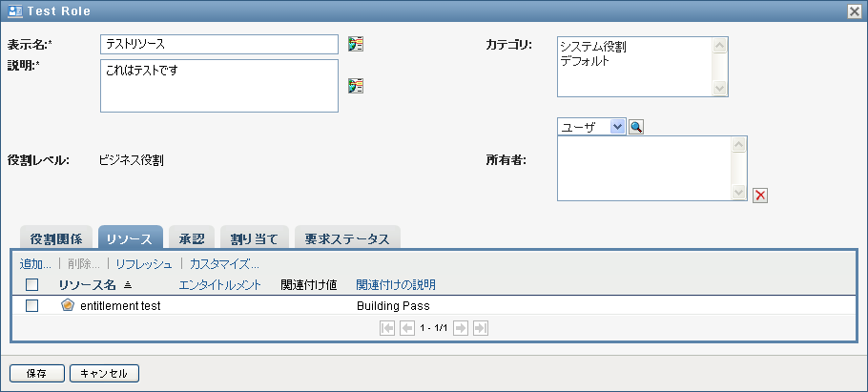The width and height of the screenshot is (868, 392).
Task: Go to next page of resource list
Action: click(461, 328)
